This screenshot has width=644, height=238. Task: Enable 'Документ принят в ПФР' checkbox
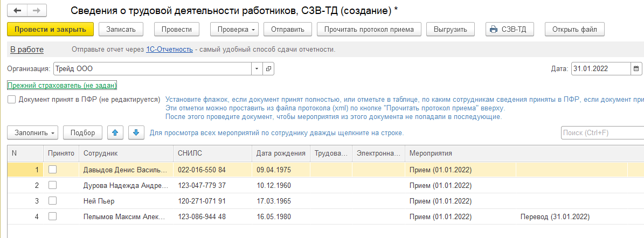(11, 100)
